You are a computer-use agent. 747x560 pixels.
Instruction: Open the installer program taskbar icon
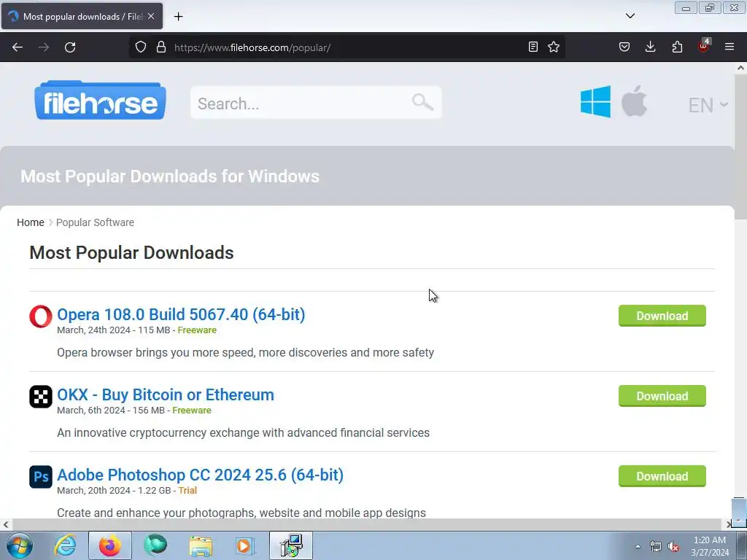click(x=291, y=545)
